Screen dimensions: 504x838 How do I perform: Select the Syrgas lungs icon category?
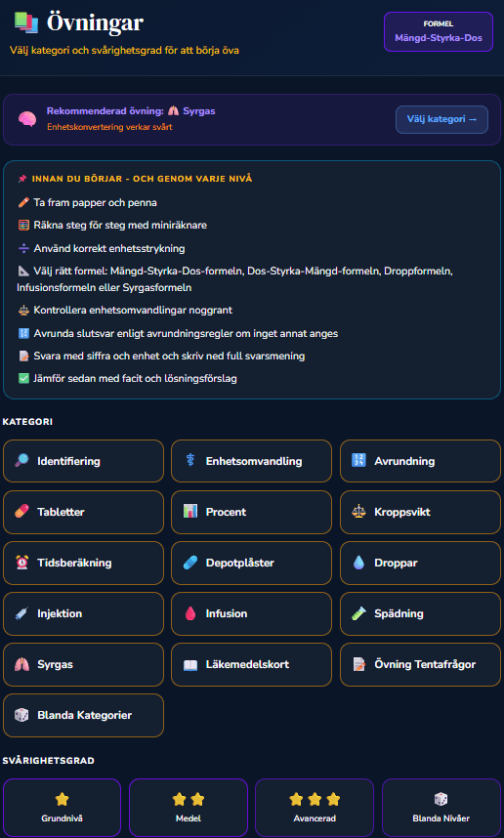click(x=83, y=664)
